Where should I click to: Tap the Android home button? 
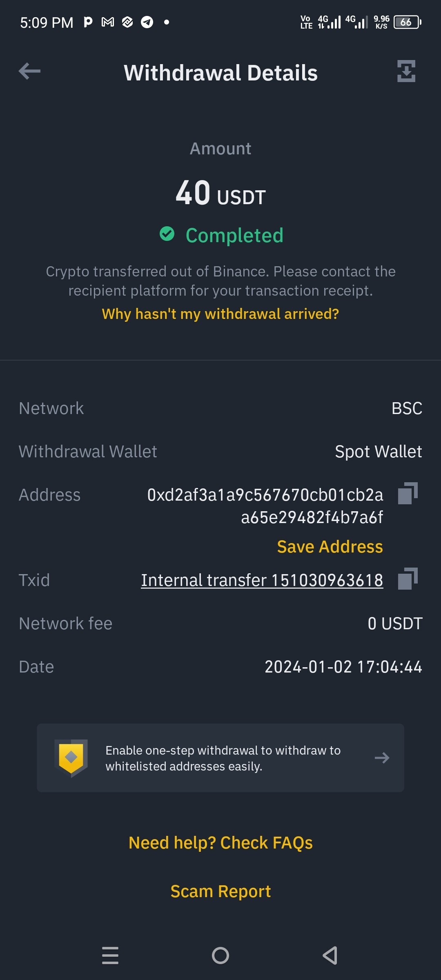click(x=220, y=955)
